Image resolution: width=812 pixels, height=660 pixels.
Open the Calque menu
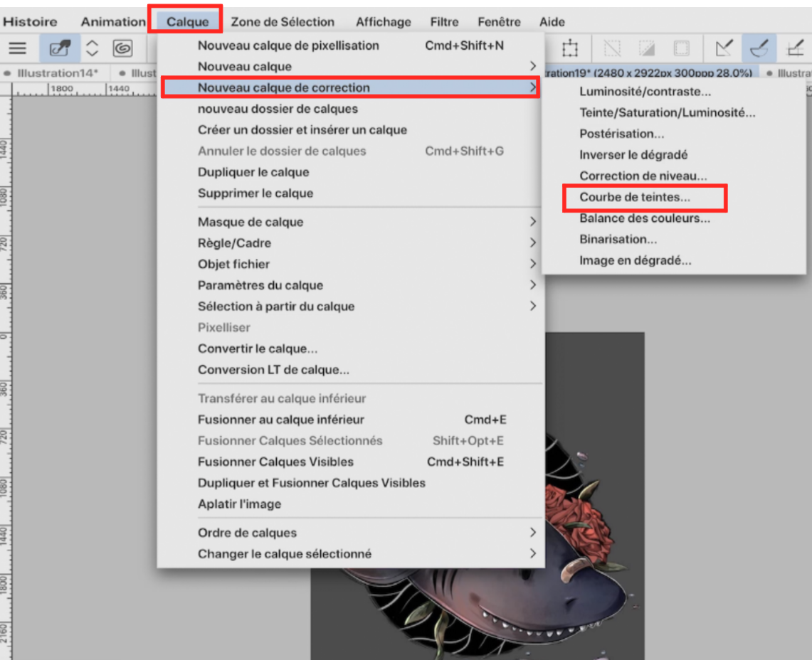187,22
